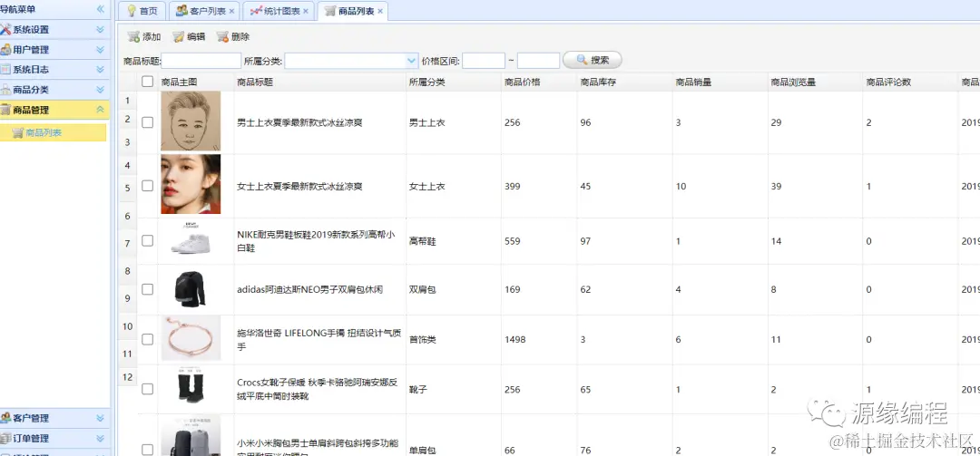Open the white sneaker product thumbnail
This screenshot has height=456, width=980.
191,238
